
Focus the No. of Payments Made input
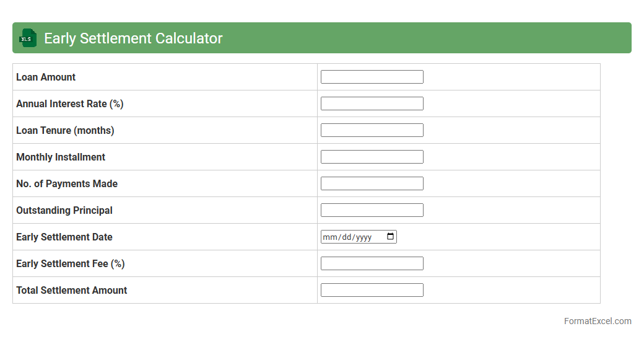point(372,183)
